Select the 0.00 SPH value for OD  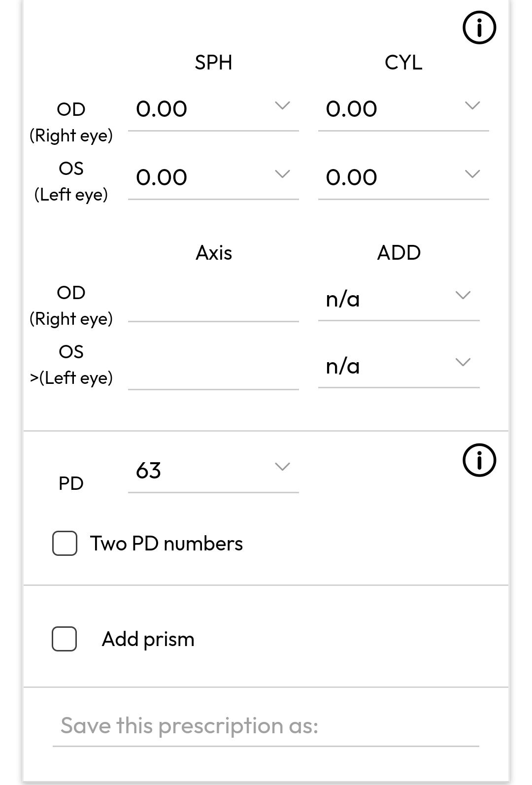pyautogui.click(x=162, y=109)
